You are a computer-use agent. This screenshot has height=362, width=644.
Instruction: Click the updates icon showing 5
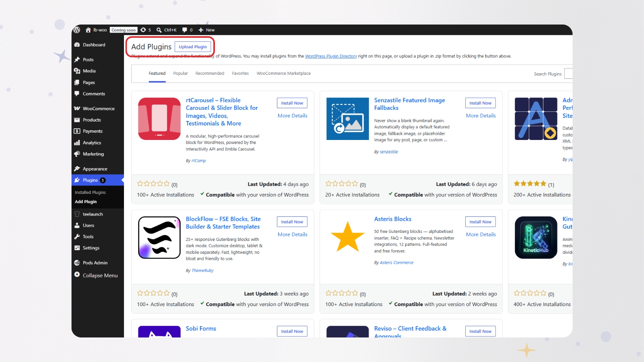(x=143, y=30)
